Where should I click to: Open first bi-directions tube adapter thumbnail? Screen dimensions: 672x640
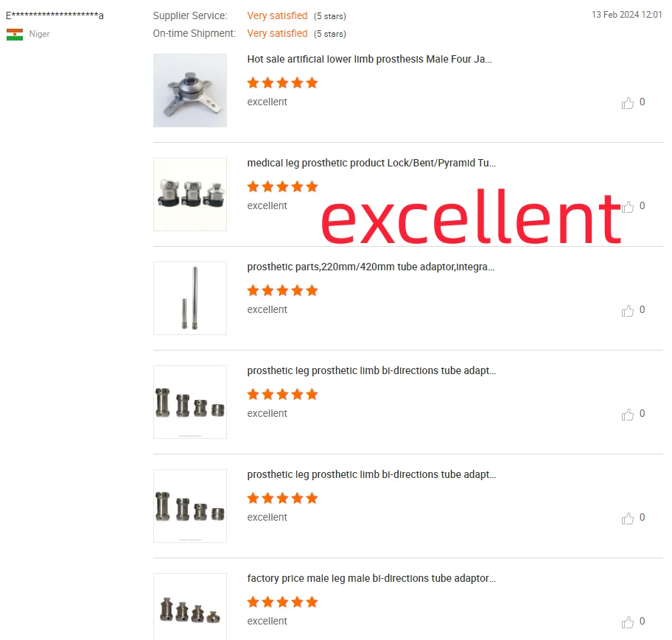[190, 402]
